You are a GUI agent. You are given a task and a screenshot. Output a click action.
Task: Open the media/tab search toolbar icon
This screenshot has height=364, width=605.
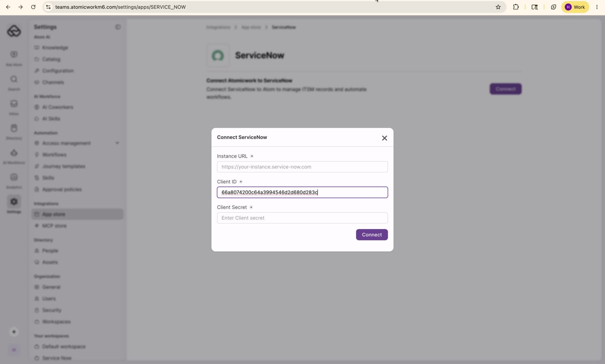pos(534,7)
